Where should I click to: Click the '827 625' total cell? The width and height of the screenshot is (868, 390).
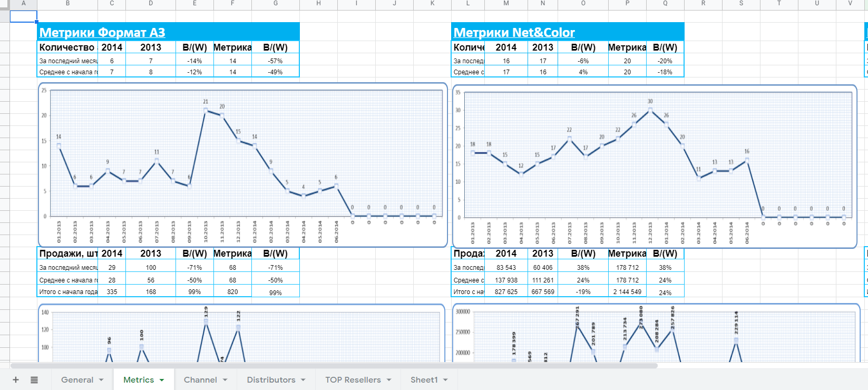506,291
